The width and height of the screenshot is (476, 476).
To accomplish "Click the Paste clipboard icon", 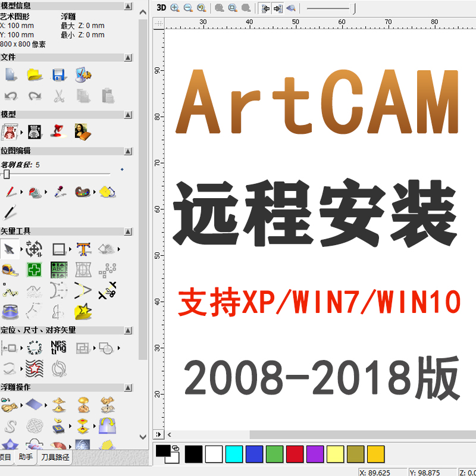I will pos(108,96).
